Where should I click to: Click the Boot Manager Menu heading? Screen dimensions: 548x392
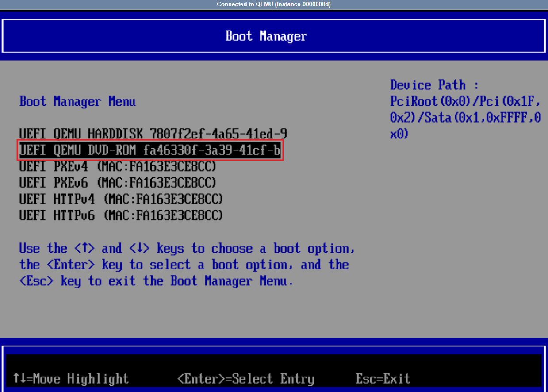pos(77,102)
